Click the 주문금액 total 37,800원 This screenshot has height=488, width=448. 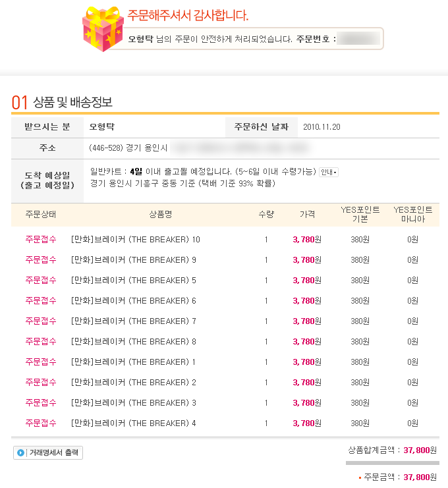(x=420, y=477)
